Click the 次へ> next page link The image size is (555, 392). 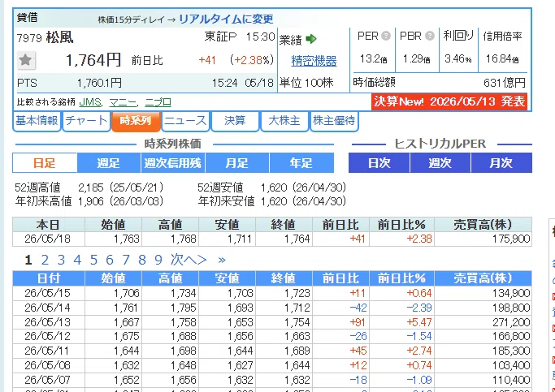(189, 261)
